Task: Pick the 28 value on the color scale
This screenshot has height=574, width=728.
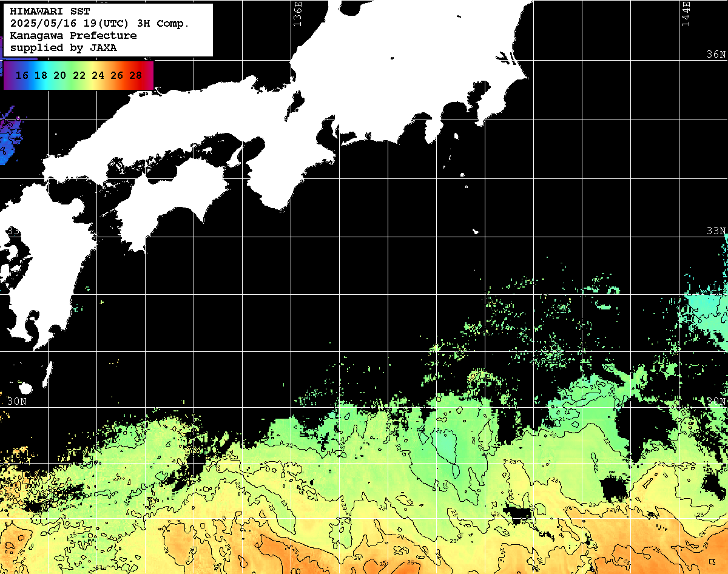Action: click(x=136, y=76)
